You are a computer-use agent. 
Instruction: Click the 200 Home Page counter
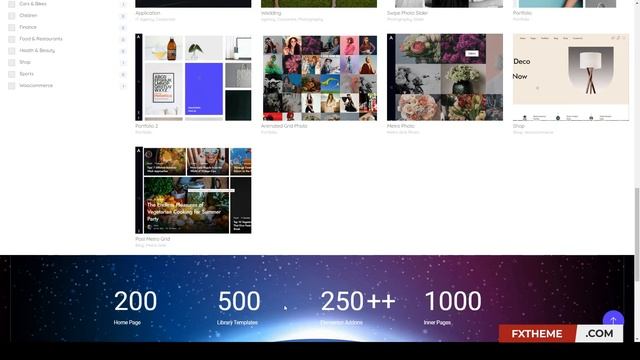point(135,307)
